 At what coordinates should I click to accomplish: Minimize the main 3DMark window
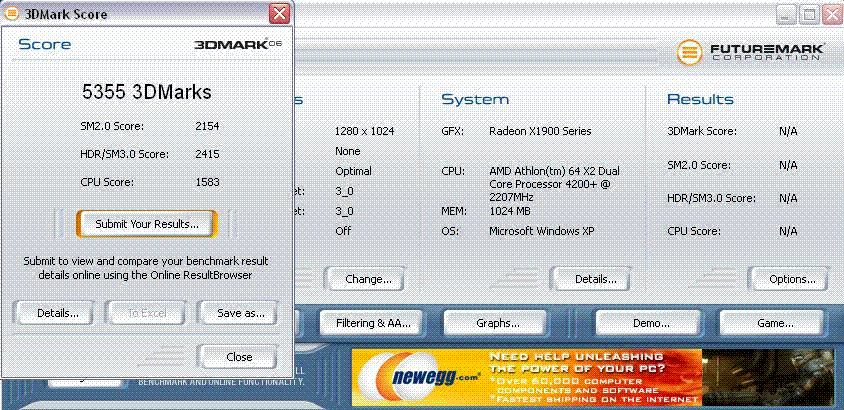point(787,14)
